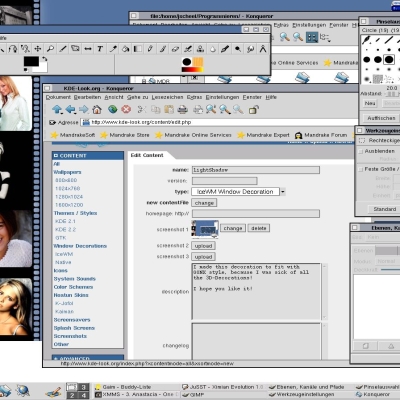
Task: Select the Convolve blur drop tool in GIMP
Action: 213,49
